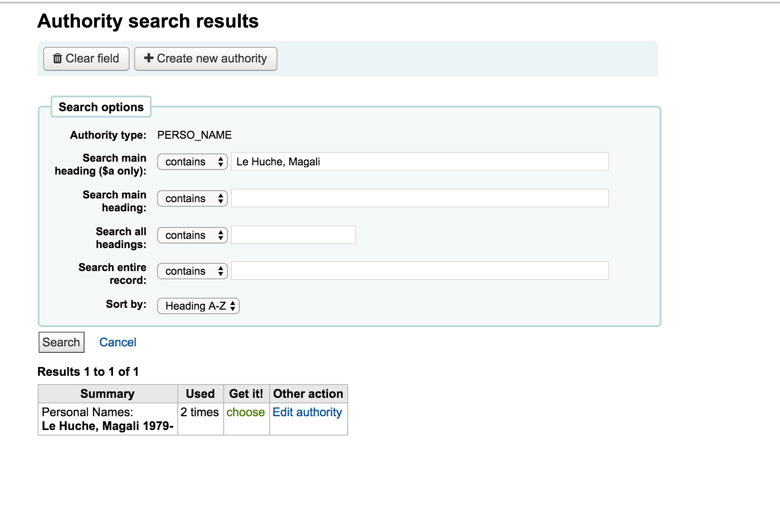Click the Search entire record text field
The height and width of the screenshot is (532, 780).
(x=419, y=271)
